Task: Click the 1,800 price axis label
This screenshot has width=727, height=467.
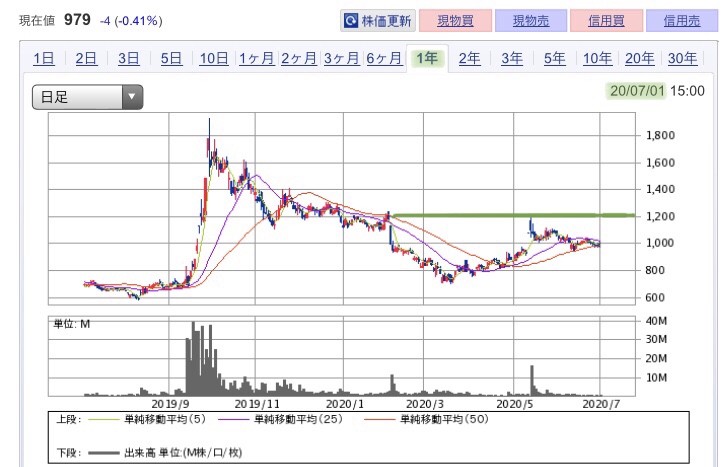Action: [x=660, y=135]
